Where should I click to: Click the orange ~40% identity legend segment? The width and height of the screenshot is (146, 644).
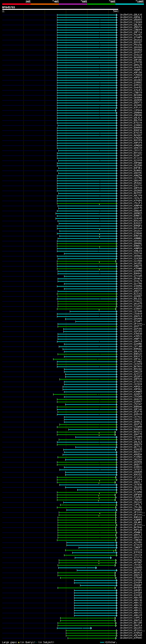45,4
